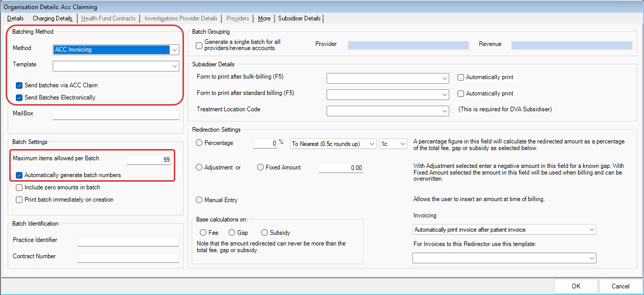
Task: Select Fee as calculation base
Action: (x=203, y=233)
